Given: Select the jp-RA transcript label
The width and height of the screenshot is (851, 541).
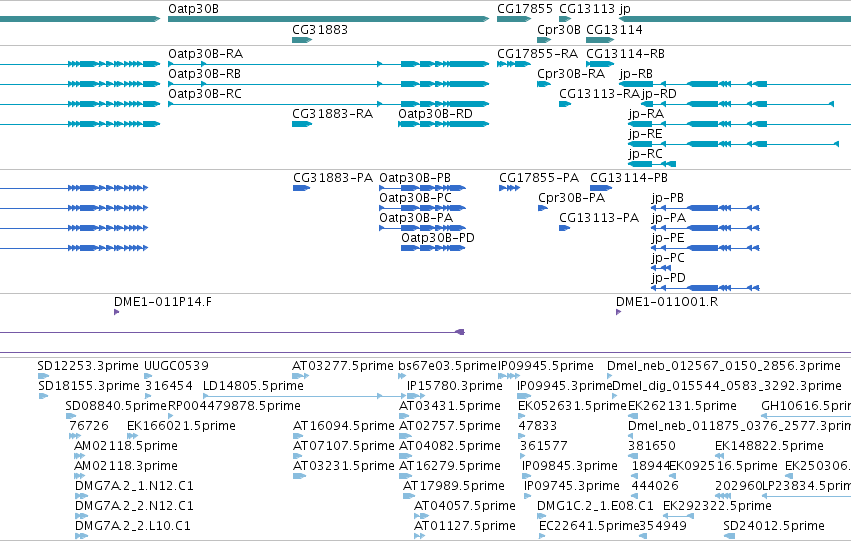Looking at the screenshot, I should point(646,114).
